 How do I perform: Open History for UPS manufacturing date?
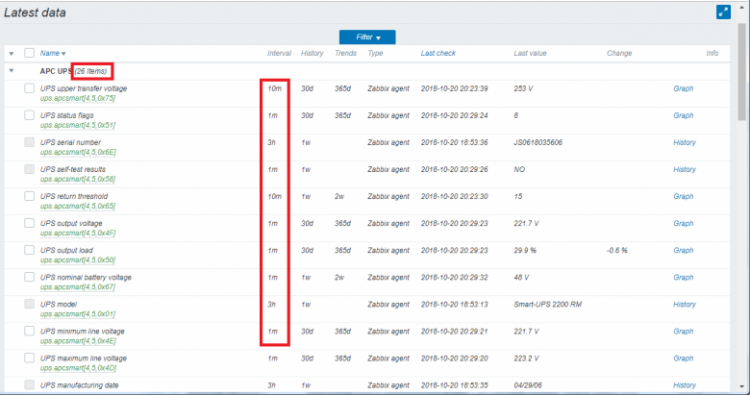pos(684,385)
